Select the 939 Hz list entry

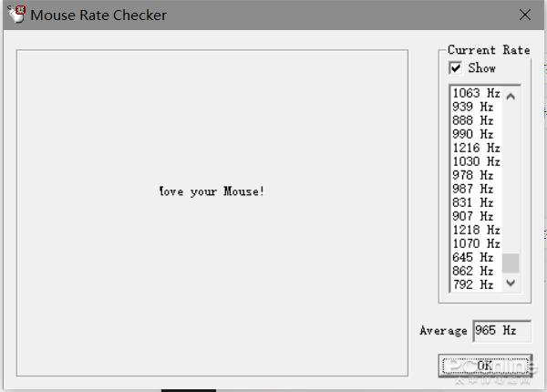[477, 107]
